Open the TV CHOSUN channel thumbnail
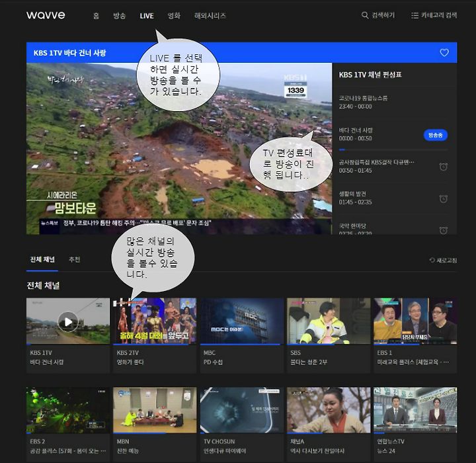476x463 pixels. (x=242, y=410)
